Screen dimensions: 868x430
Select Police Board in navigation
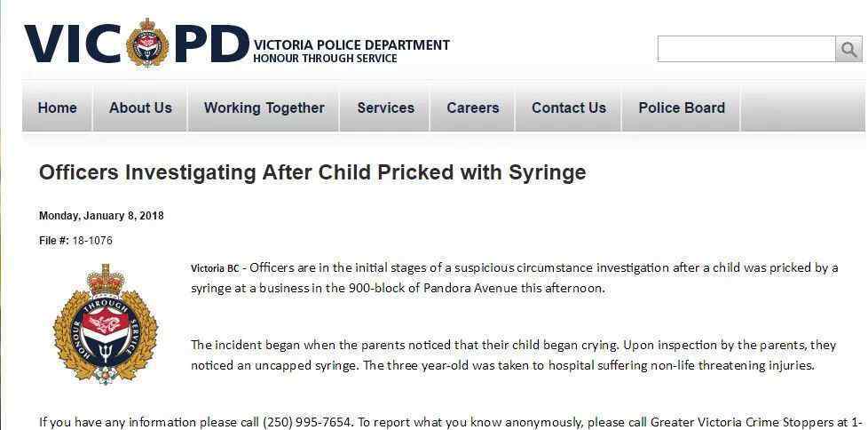coord(682,107)
